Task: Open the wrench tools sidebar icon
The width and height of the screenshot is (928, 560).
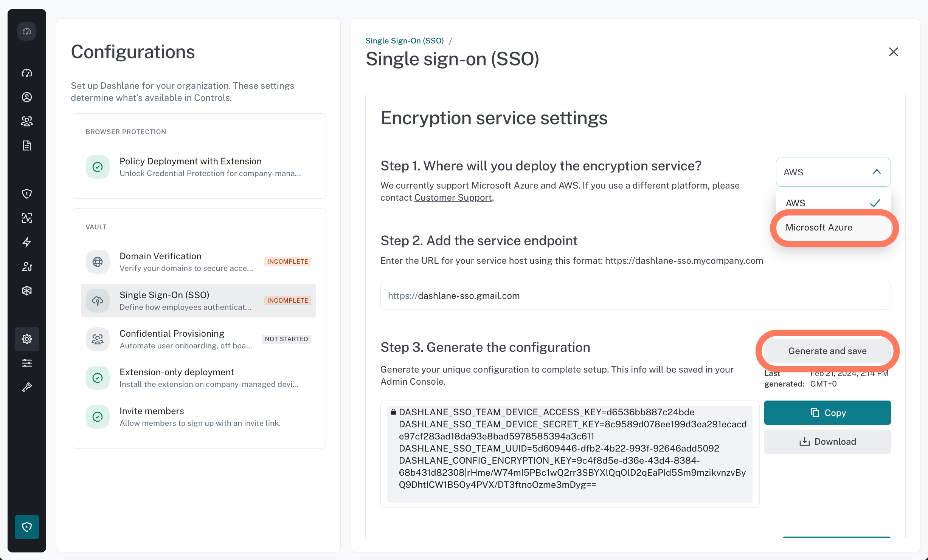Action: pyautogui.click(x=27, y=387)
